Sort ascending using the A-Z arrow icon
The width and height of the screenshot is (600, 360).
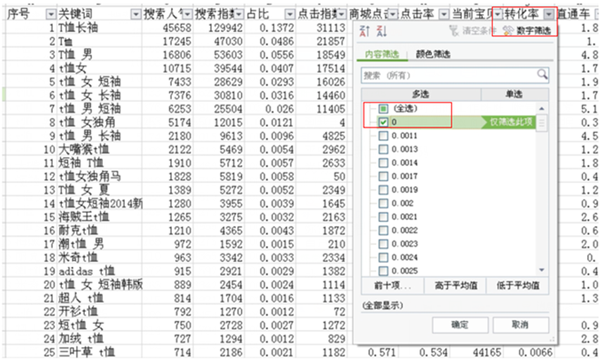[x=364, y=31]
